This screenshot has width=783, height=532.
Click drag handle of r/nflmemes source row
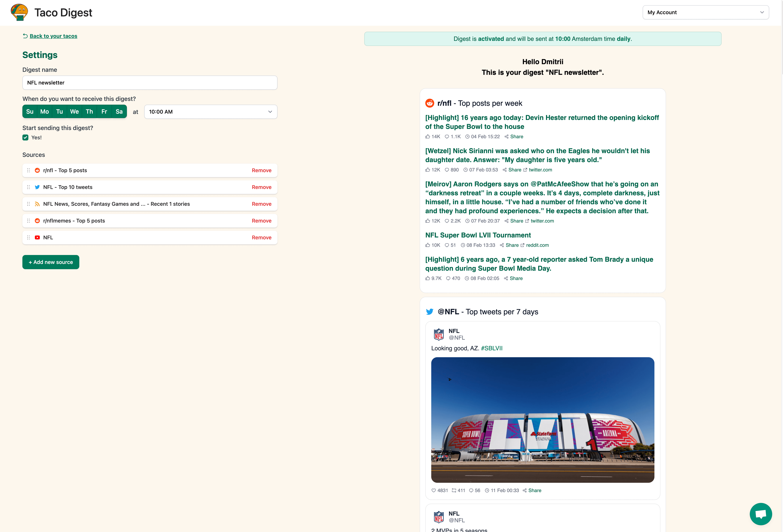tap(28, 221)
